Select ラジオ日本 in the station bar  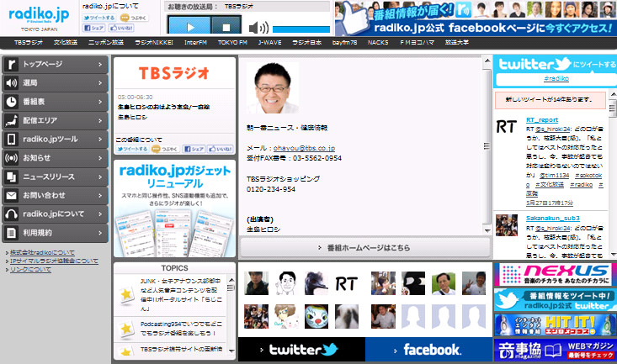[307, 43]
